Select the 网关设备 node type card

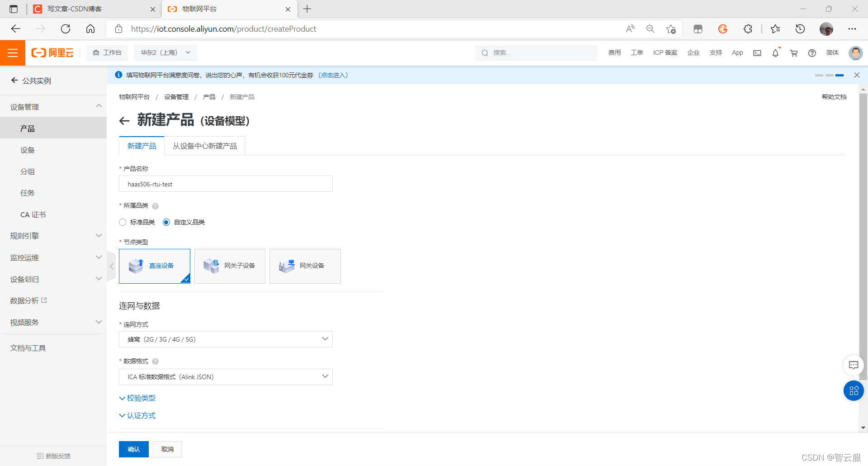pyautogui.click(x=305, y=266)
